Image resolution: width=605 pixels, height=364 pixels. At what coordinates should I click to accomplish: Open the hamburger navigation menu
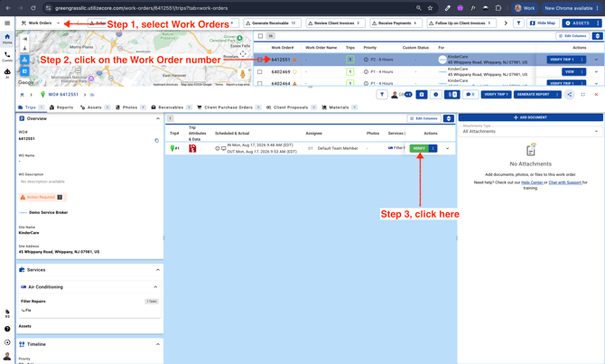tap(7, 23)
